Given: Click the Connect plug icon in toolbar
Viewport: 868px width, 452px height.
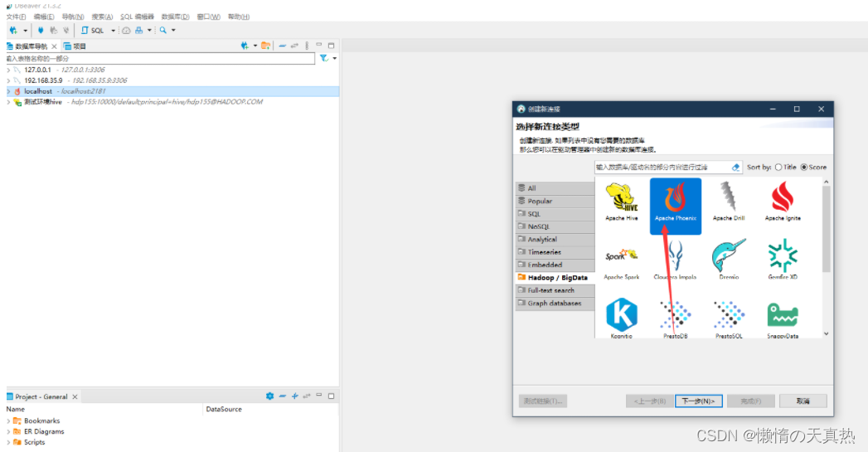Looking at the screenshot, I should coord(41,31).
